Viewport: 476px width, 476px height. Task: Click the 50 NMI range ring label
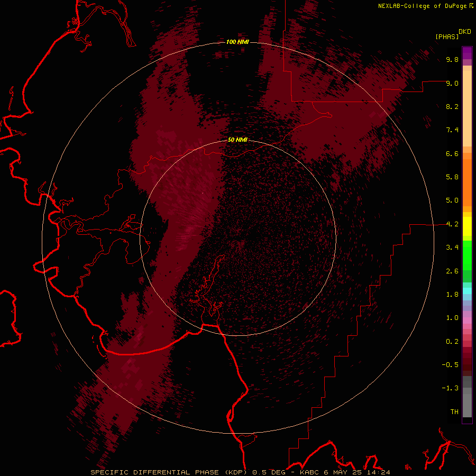[x=237, y=140]
